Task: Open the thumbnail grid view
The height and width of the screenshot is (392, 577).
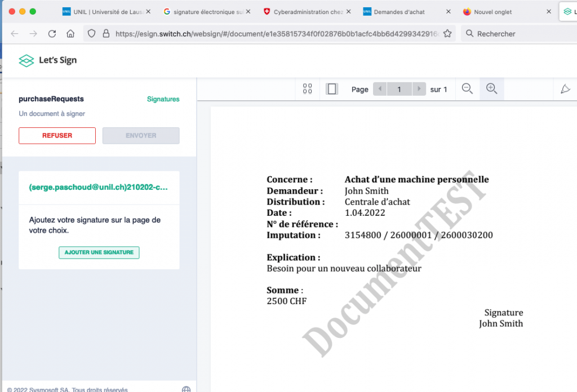Action: (x=307, y=89)
